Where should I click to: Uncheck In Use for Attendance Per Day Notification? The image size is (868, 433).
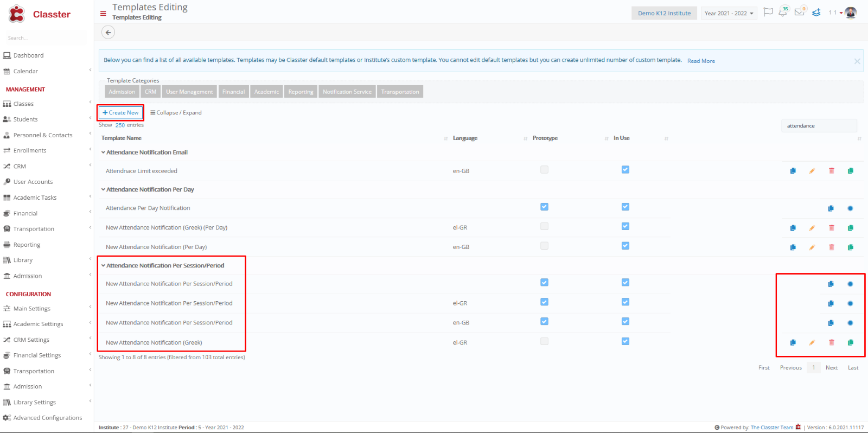pyautogui.click(x=626, y=207)
